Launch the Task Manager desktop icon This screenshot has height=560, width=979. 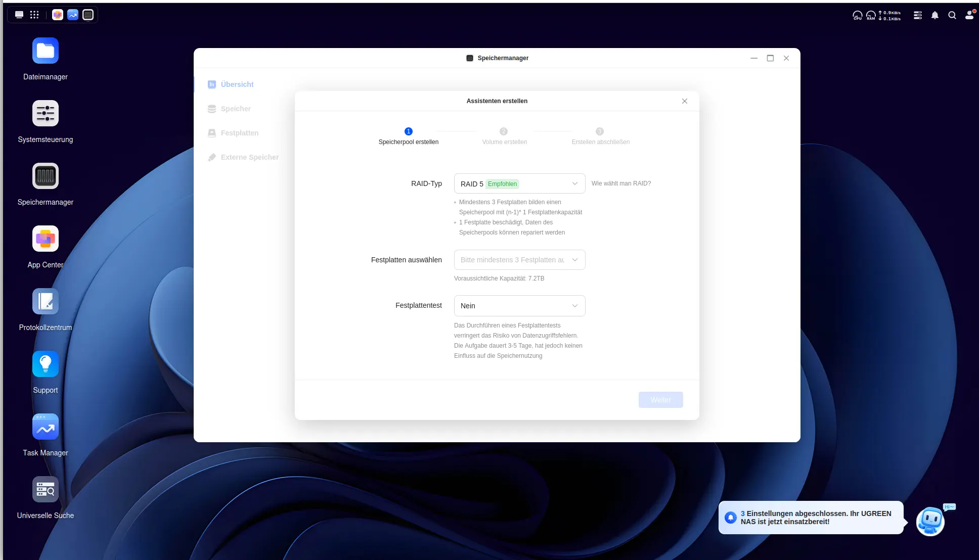pyautogui.click(x=46, y=427)
